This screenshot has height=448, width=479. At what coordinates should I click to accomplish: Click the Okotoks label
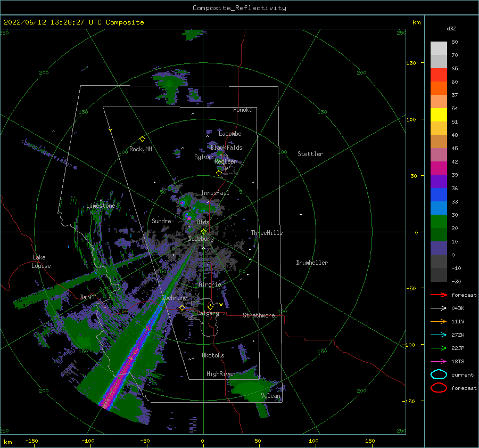click(213, 355)
